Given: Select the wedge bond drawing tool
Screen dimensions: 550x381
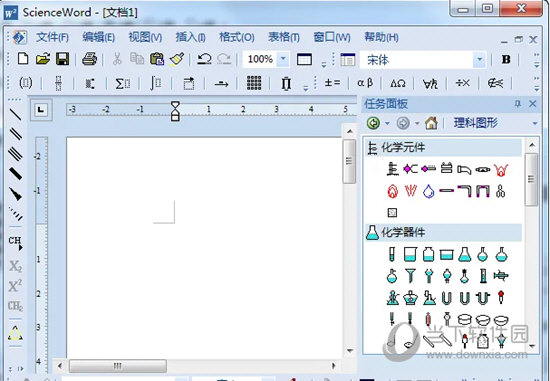Looking at the screenshot, I should [x=15, y=194].
